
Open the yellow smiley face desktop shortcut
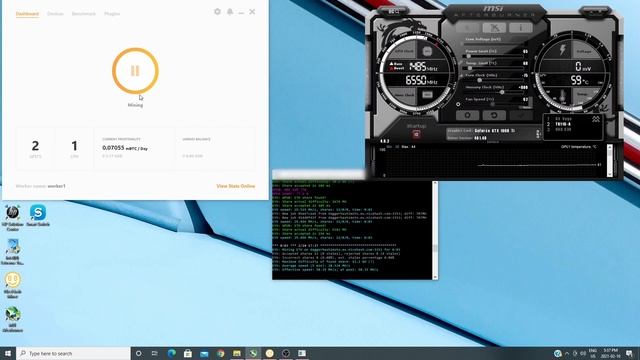pyautogui.click(x=13, y=285)
